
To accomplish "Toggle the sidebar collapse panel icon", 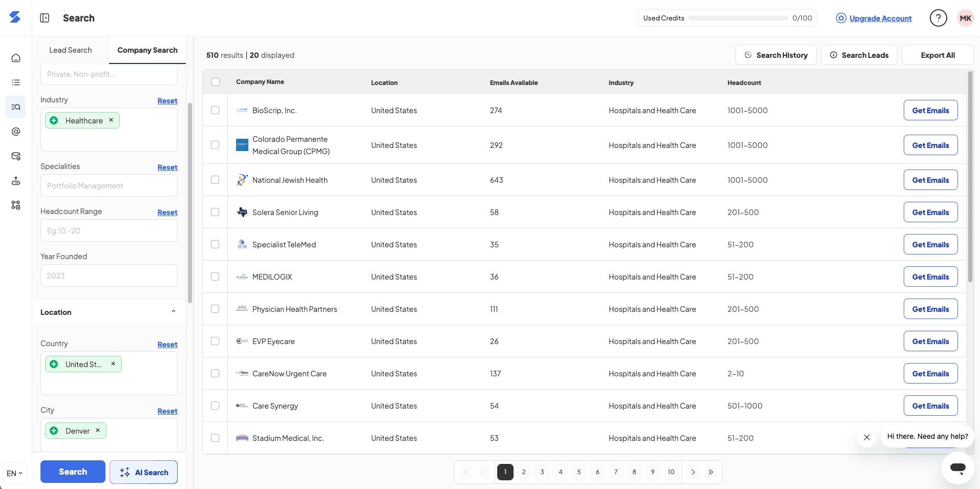I will coord(45,18).
